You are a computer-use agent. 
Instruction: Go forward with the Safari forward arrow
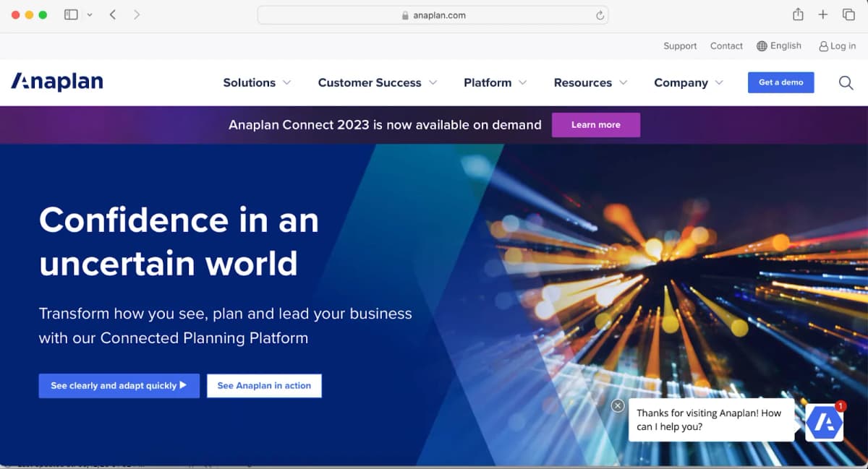(137, 14)
